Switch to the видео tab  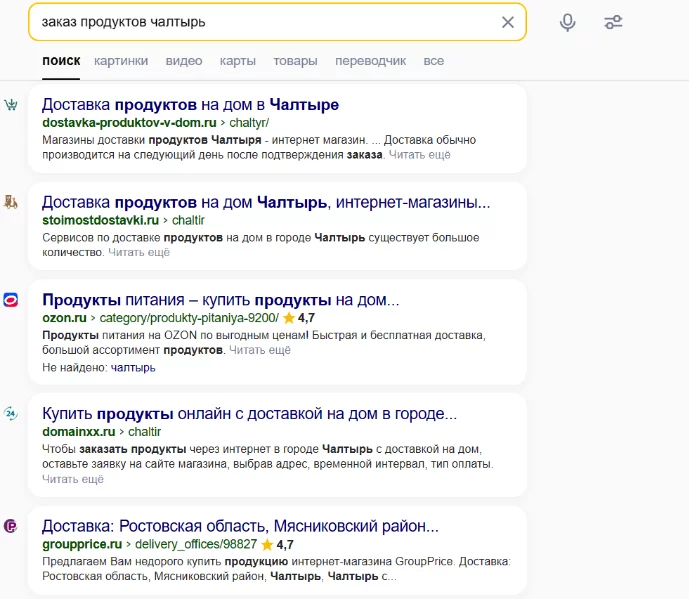click(184, 61)
